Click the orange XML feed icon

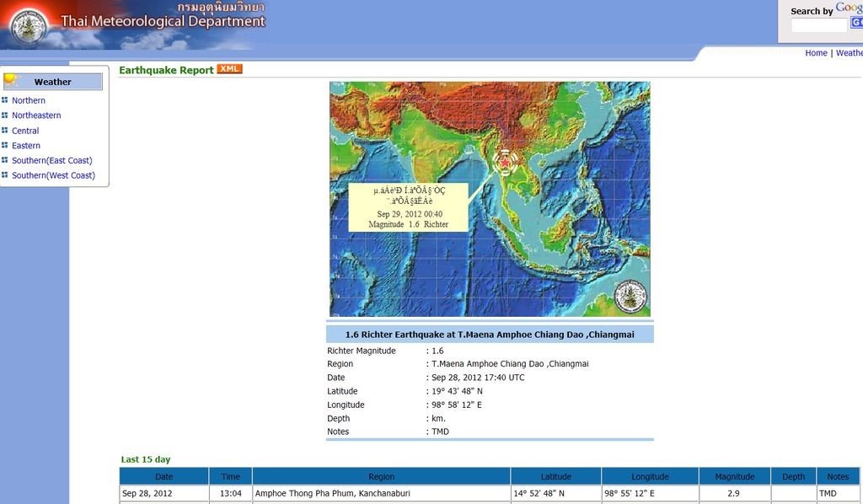[229, 69]
